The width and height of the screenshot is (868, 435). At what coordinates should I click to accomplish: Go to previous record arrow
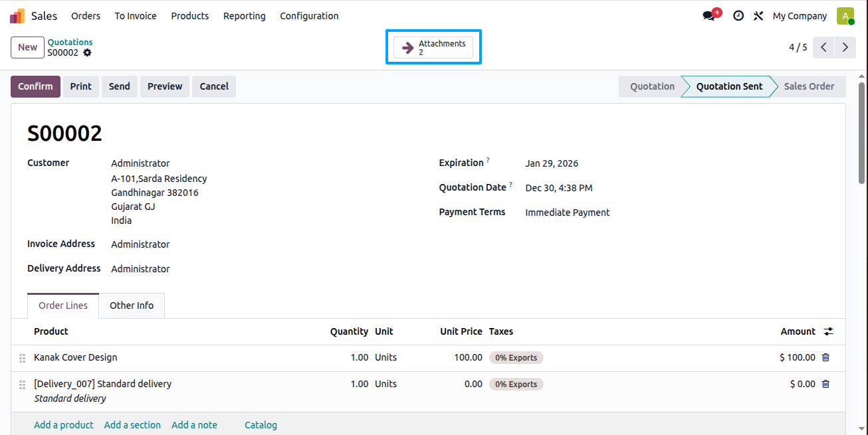(x=823, y=47)
